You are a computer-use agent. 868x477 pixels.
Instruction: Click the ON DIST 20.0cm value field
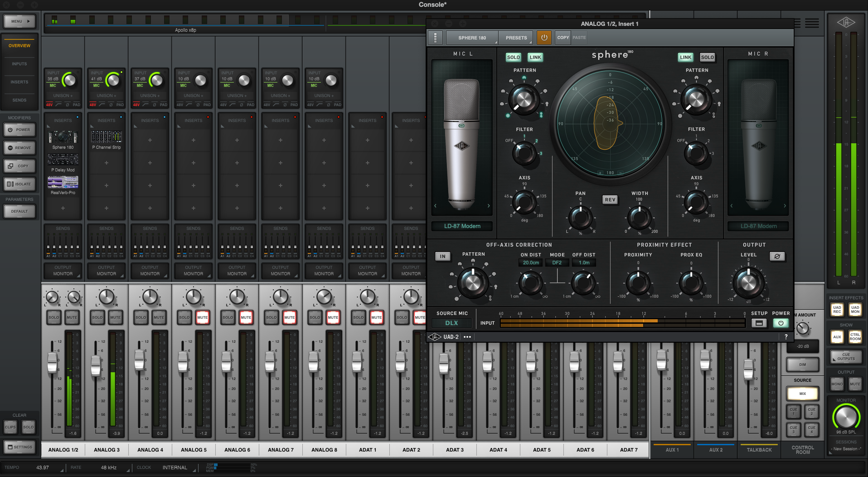(531, 263)
